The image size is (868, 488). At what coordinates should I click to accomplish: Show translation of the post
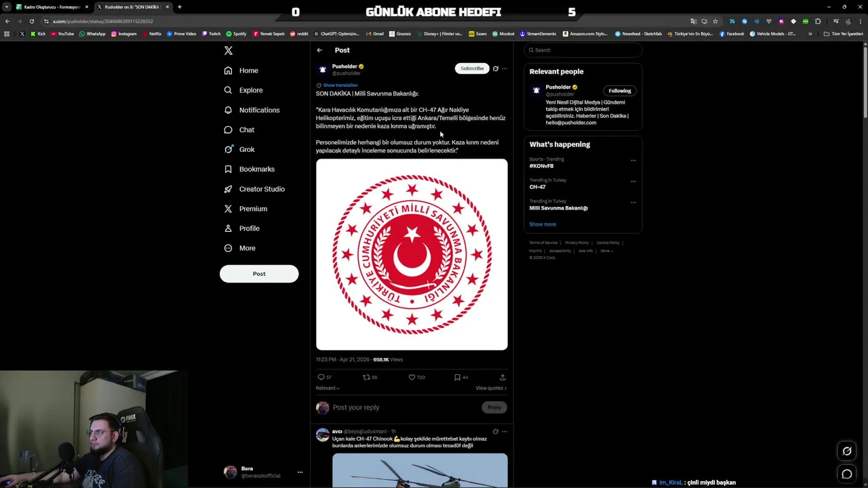pos(340,85)
